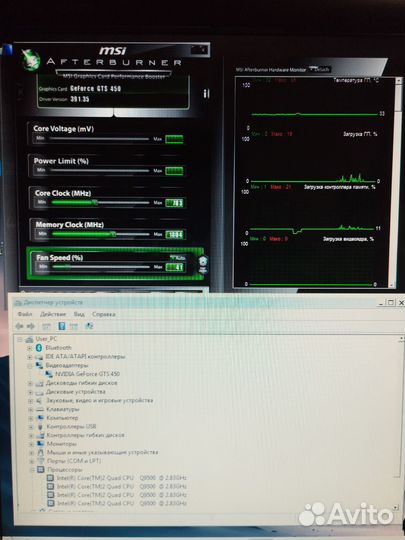Click the Звуковые, видео и игровые устройства icon
This screenshot has width=405, height=540.
(x=40, y=400)
